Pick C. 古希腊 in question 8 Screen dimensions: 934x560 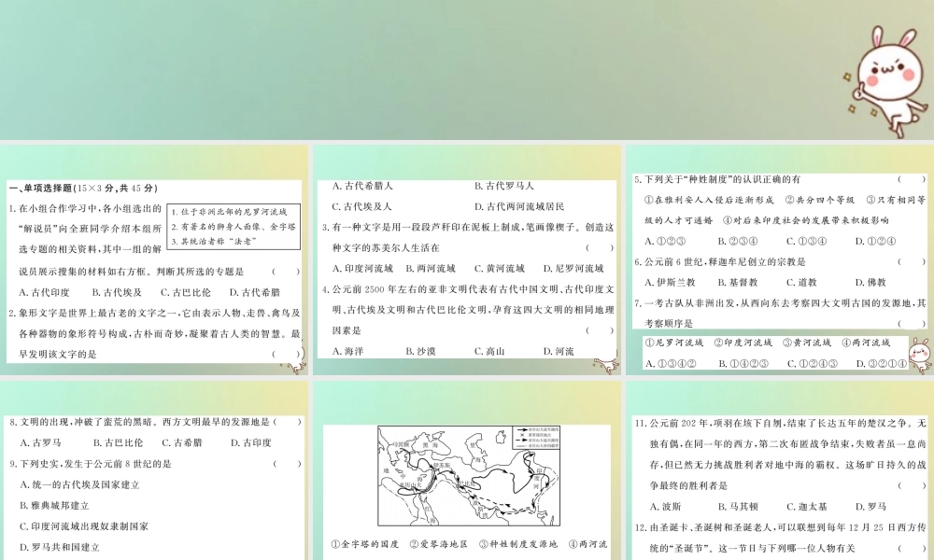click(x=182, y=442)
